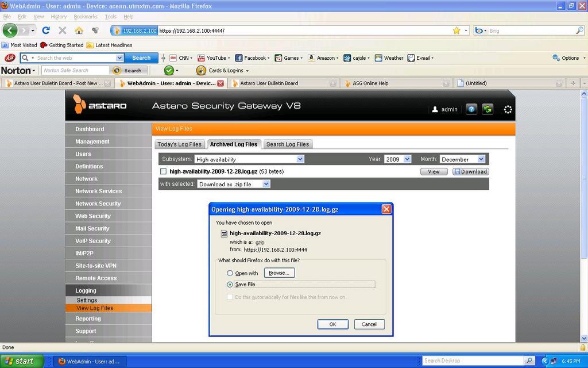Viewport: 588px width, 368px height.
Task: Check the high-availability log file checkbox
Action: (164, 171)
